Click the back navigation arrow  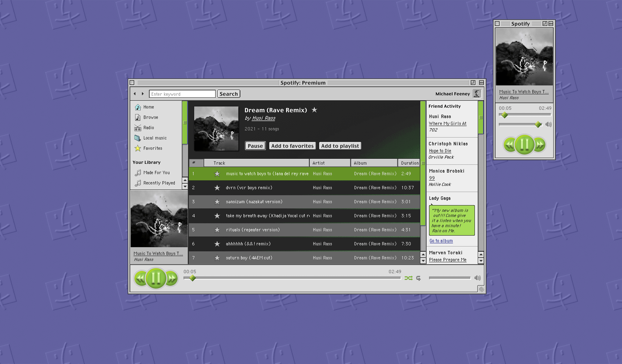pyautogui.click(x=135, y=94)
